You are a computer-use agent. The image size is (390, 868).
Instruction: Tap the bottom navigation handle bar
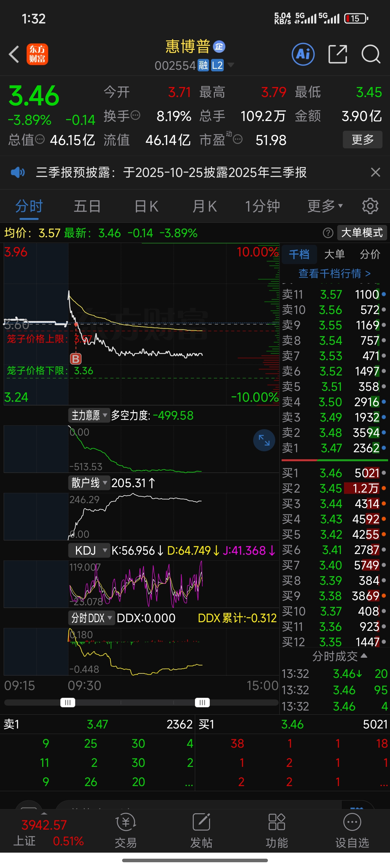click(x=195, y=860)
